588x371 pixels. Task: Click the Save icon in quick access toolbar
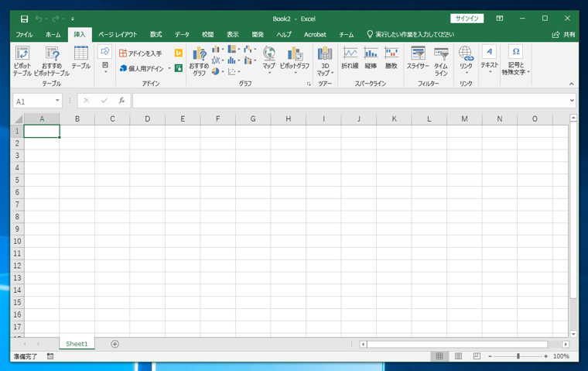24,19
